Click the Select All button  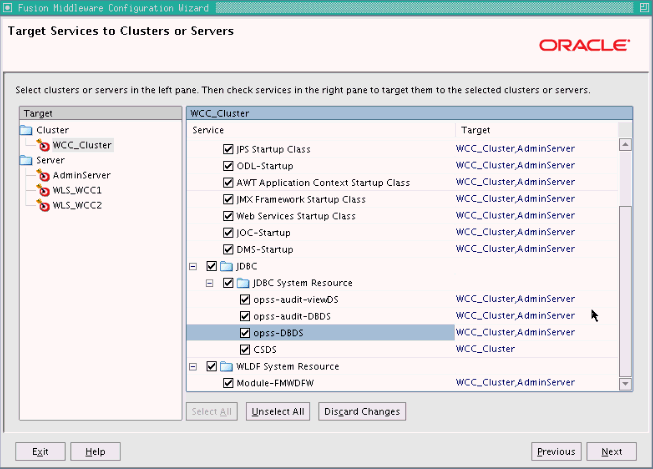pyautogui.click(x=212, y=412)
